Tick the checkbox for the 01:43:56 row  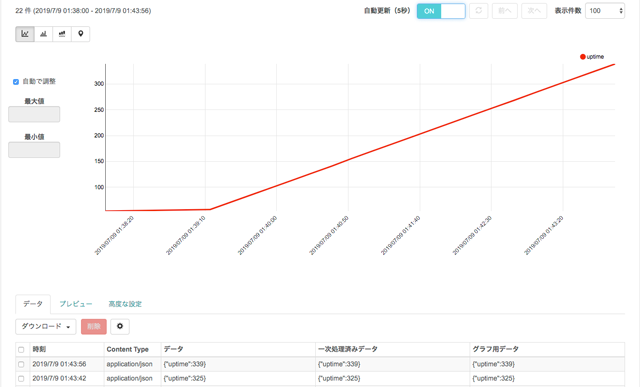[x=21, y=364]
